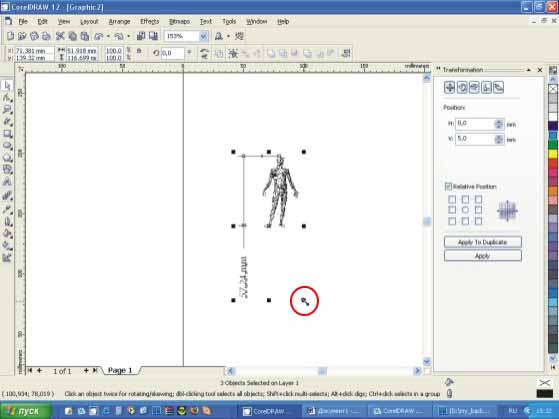The height and width of the screenshot is (419, 559).
Task: Click the Apply To Duplicate button
Action: click(x=482, y=242)
